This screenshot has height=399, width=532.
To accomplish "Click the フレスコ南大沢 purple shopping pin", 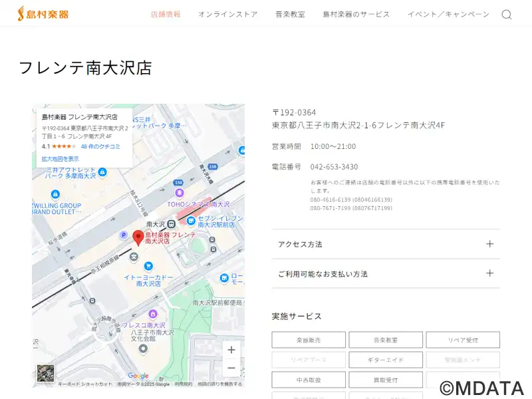I will click(153, 313).
